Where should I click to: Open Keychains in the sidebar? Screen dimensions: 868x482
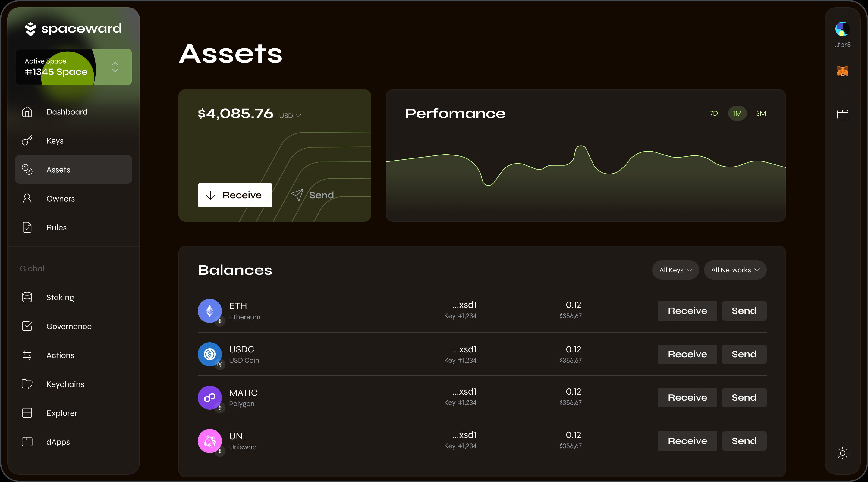pos(65,384)
